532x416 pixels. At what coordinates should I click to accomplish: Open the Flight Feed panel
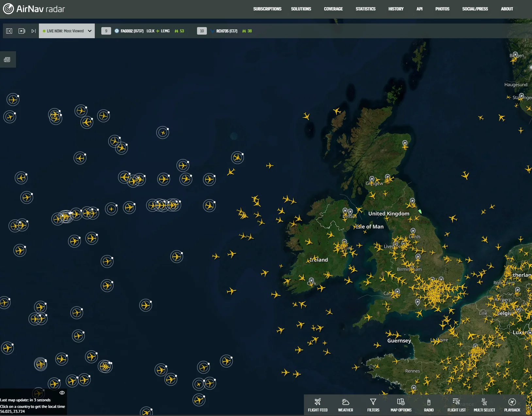click(317, 405)
